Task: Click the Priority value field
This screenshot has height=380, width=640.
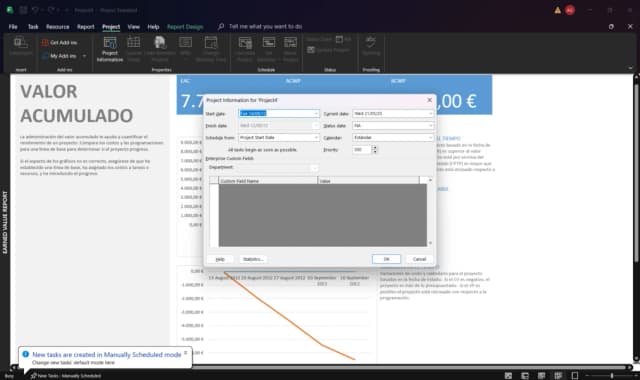Action: 362,150
